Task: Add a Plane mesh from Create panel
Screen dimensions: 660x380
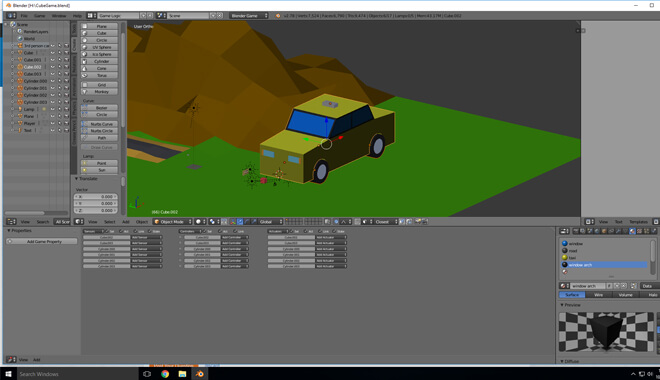Action: (99, 26)
